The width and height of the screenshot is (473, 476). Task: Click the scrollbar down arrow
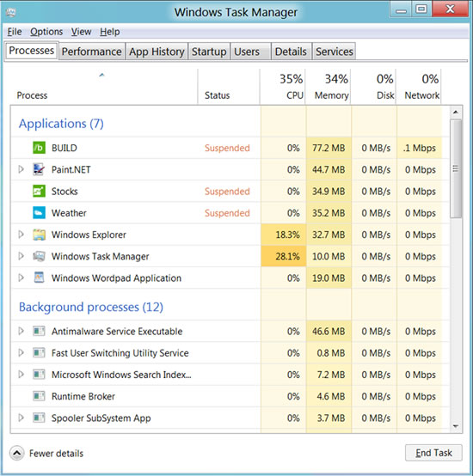tap(456, 426)
